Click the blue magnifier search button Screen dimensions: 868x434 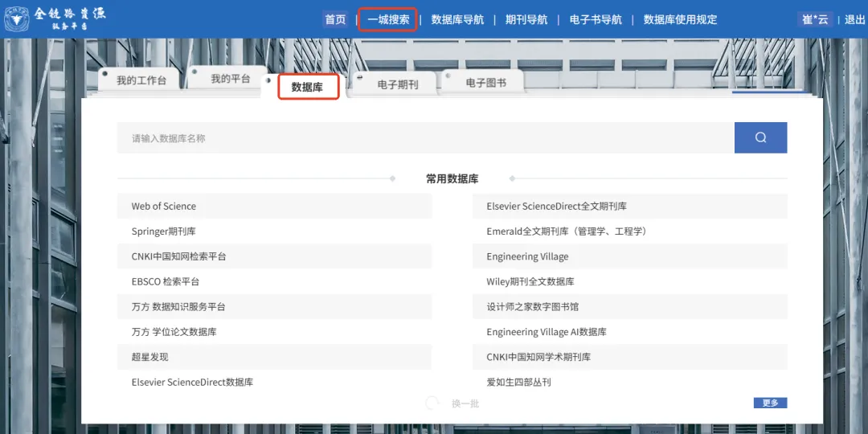tap(760, 138)
